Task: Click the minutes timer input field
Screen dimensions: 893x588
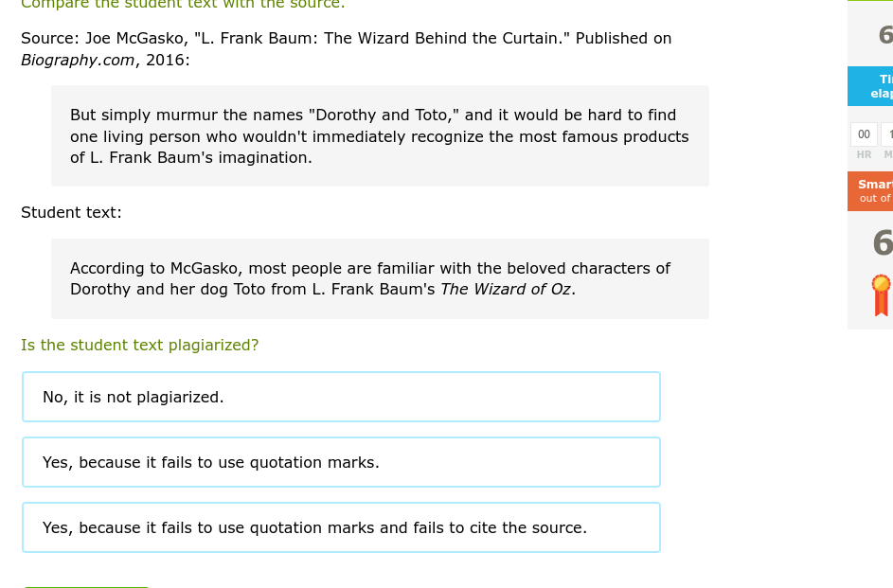Action: click(888, 134)
